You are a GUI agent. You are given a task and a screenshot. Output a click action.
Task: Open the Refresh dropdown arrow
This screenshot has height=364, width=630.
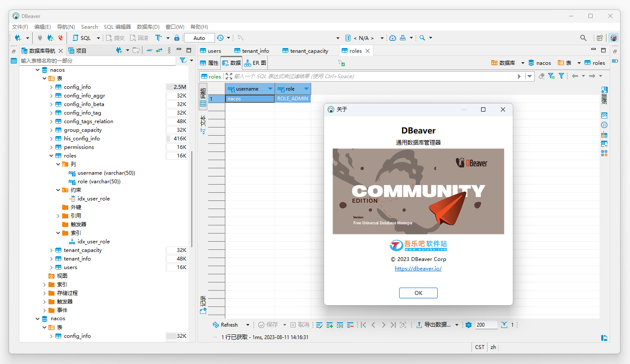(248, 325)
